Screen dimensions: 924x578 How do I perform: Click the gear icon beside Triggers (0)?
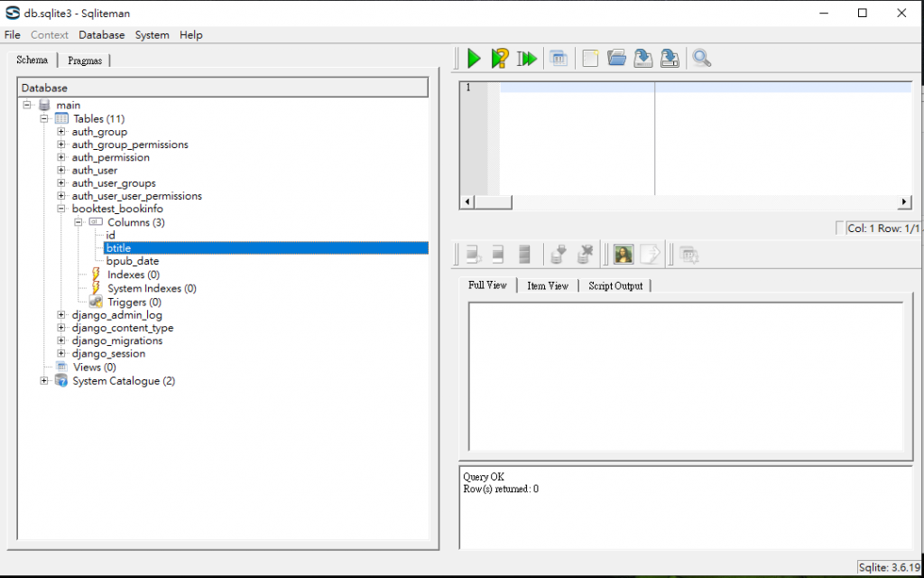pyautogui.click(x=96, y=302)
